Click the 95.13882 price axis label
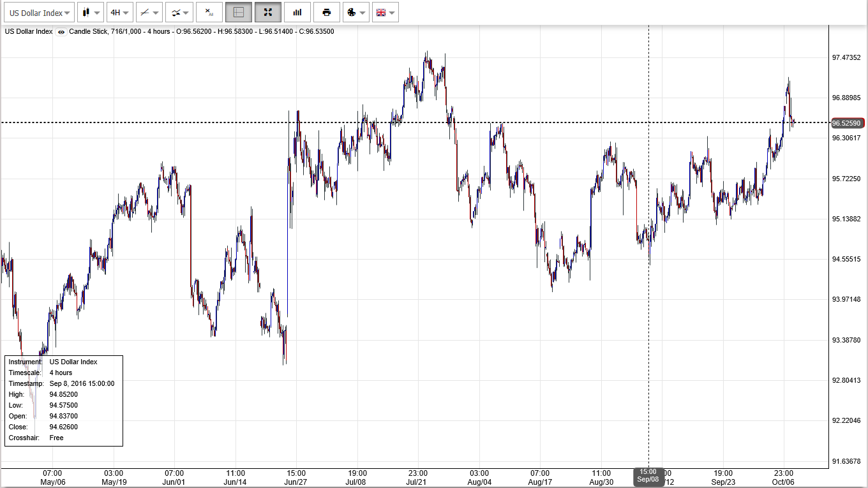 [846, 219]
